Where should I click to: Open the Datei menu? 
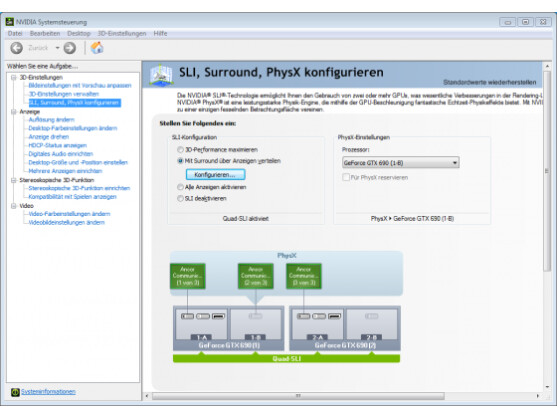tap(15, 33)
